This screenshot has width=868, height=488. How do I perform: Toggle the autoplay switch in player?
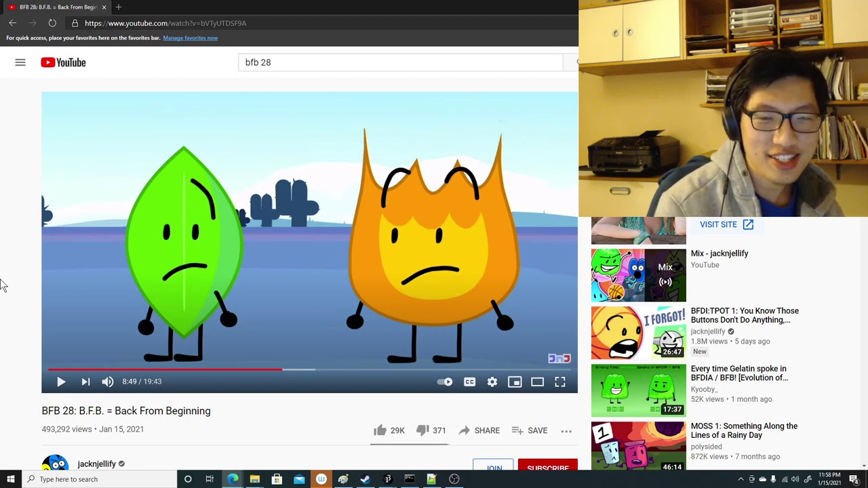445,382
